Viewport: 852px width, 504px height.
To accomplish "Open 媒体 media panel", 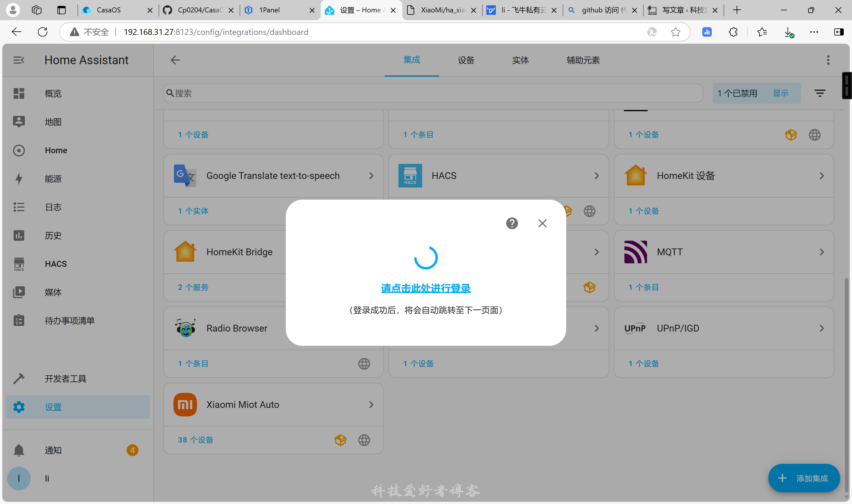I will 78,292.
